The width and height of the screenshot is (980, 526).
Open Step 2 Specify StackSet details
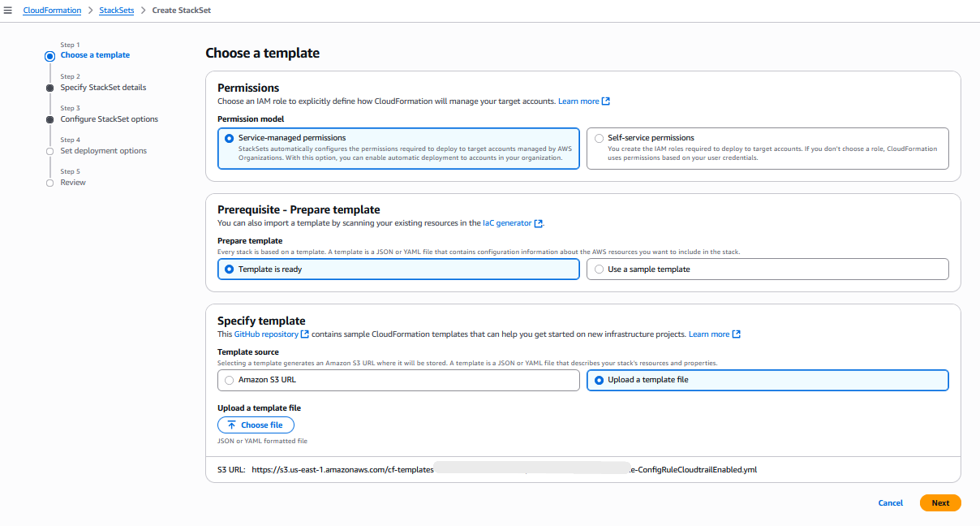103,87
